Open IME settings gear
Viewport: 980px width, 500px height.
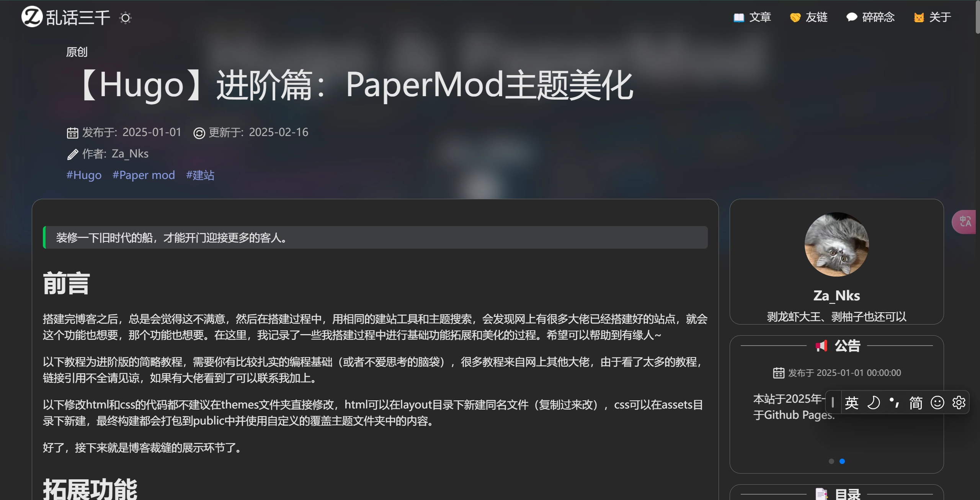[959, 403]
